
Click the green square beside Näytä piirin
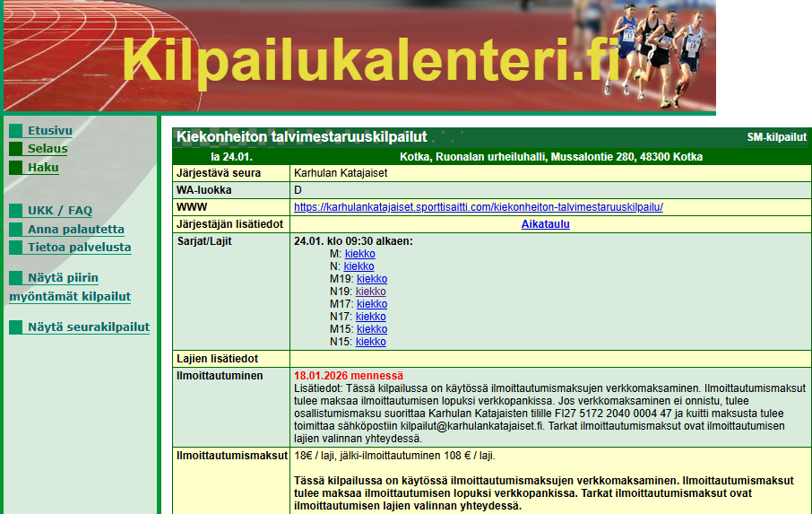(15, 278)
